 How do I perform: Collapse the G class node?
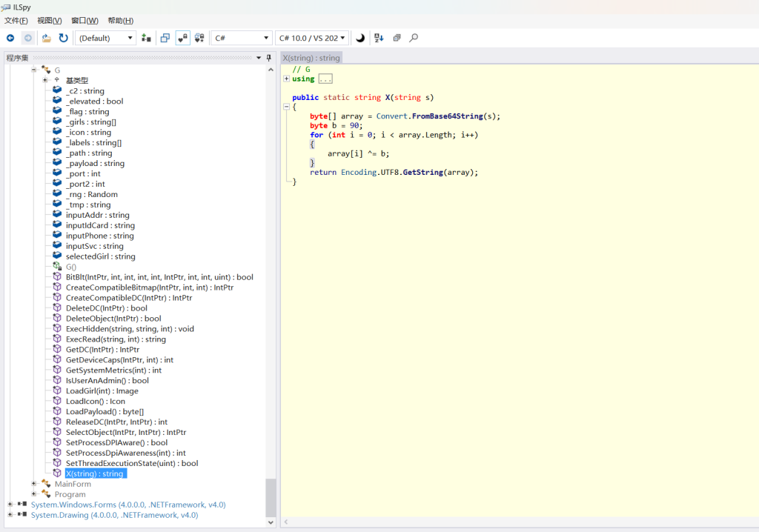pyautogui.click(x=34, y=70)
